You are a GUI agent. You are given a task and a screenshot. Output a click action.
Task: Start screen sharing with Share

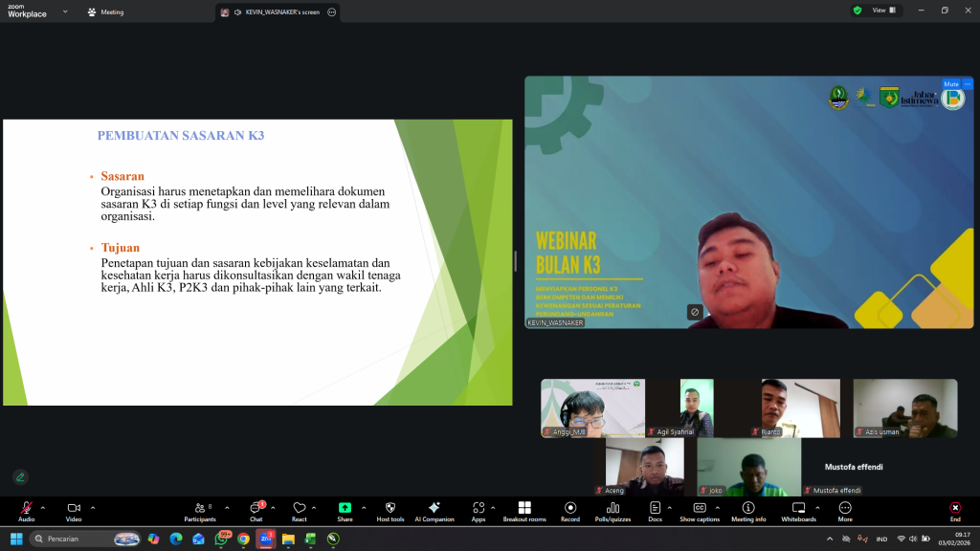[x=345, y=510]
